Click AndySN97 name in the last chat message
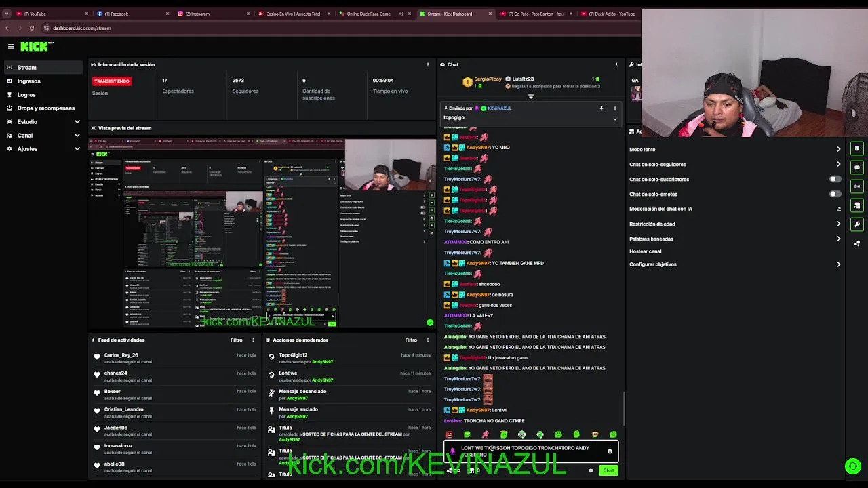Screen dimensions: 868x488 click(x=478, y=411)
